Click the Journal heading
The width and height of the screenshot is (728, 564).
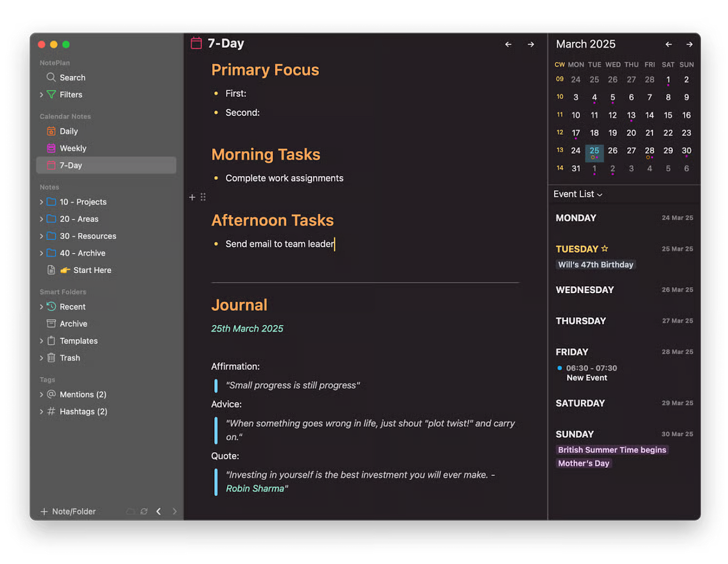pos(239,305)
